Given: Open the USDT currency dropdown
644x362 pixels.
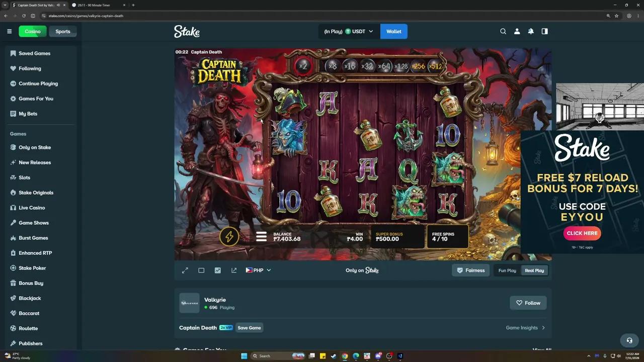Looking at the screenshot, I should tap(349, 31).
